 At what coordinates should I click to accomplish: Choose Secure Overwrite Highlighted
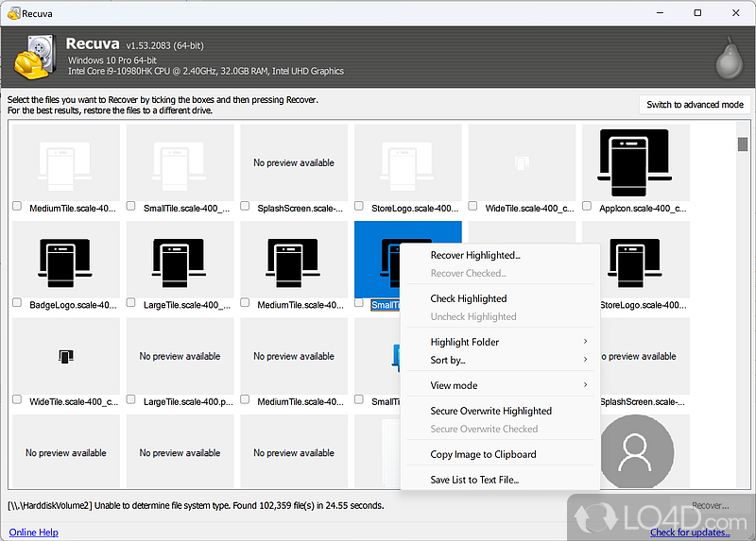pos(501,411)
